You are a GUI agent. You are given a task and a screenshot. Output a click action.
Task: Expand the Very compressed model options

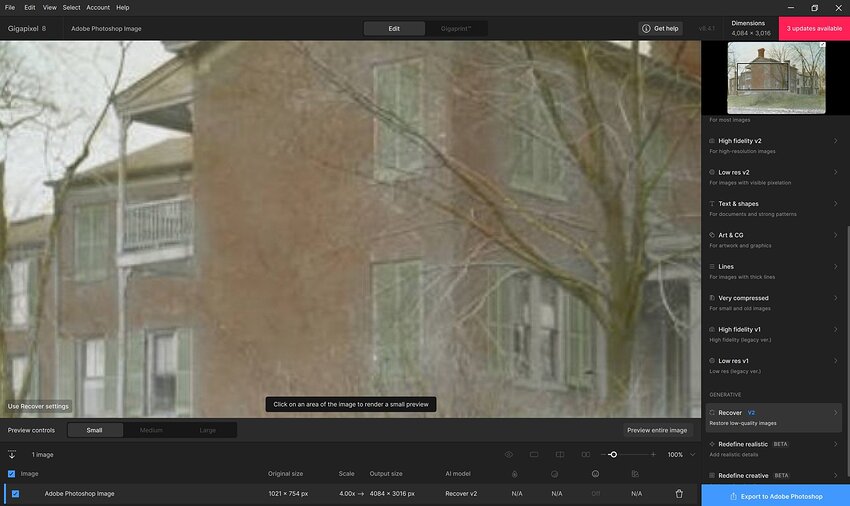point(835,298)
